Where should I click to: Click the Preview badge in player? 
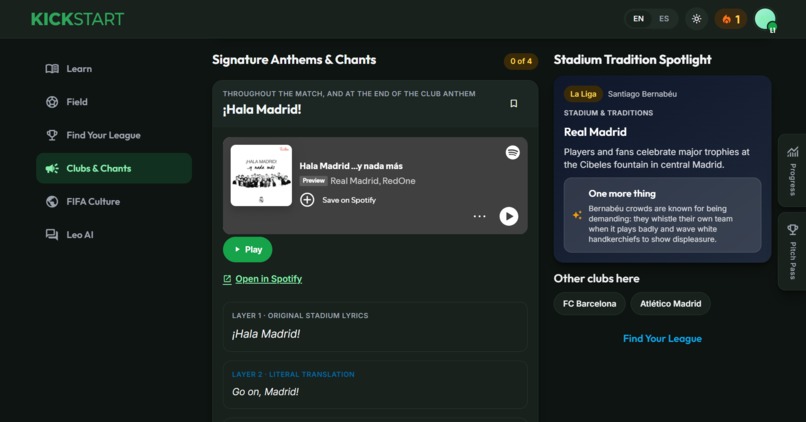coord(314,181)
